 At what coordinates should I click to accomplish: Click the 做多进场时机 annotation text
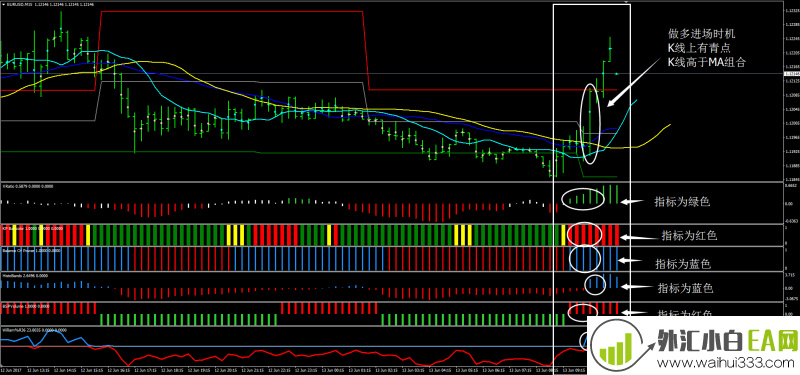click(702, 34)
